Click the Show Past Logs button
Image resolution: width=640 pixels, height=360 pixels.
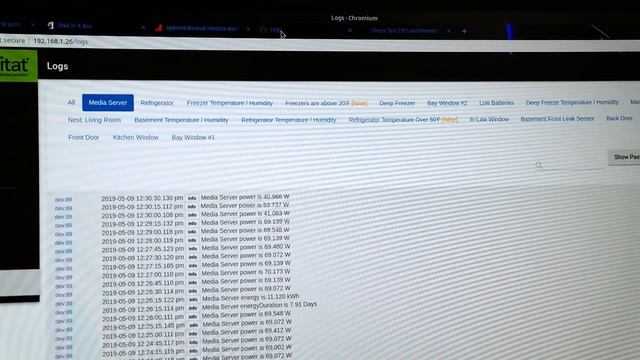[624, 157]
